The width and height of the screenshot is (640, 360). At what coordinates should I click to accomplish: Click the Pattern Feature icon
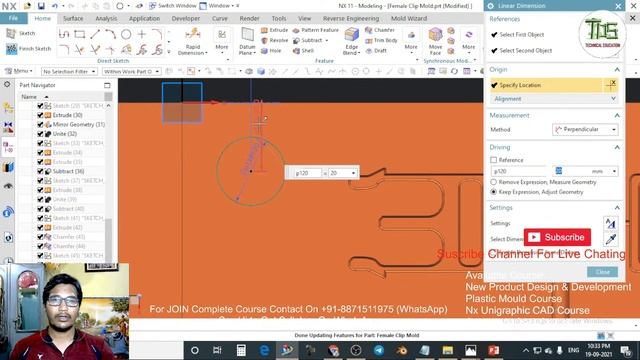[x=296, y=30]
